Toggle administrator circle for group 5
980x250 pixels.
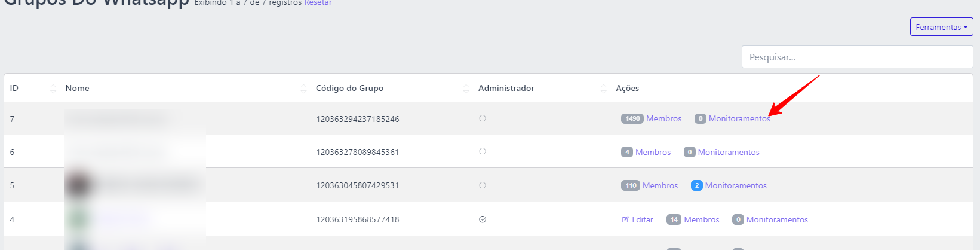click(x=483, y=185)
